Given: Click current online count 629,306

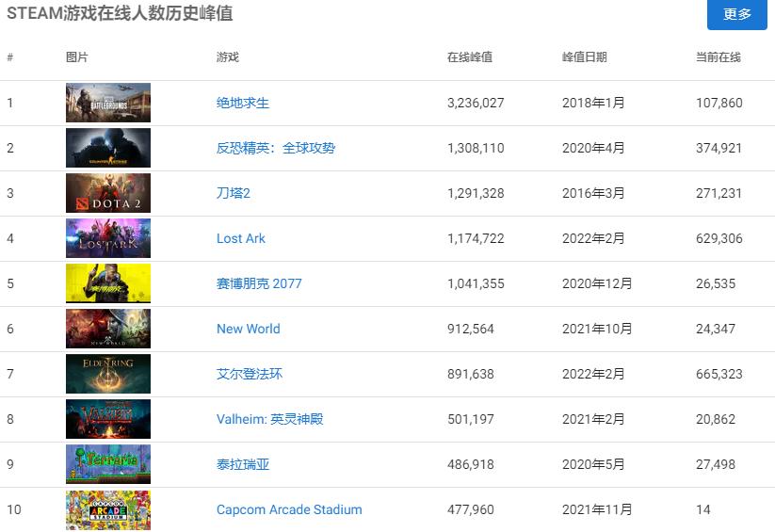Looking at the screenshot, I should [719, 238].
